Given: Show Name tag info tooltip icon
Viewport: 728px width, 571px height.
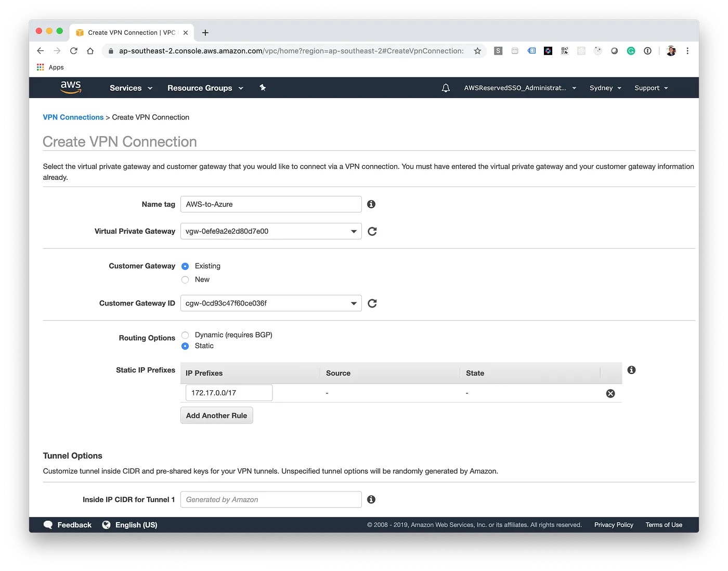Looking at the screenshot, I should click(371, 204).
